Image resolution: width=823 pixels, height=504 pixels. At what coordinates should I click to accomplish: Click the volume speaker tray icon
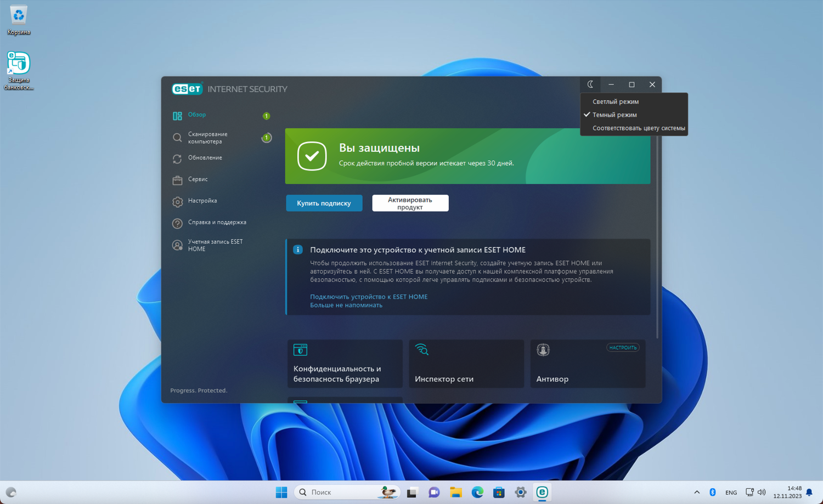coord(762,492)
